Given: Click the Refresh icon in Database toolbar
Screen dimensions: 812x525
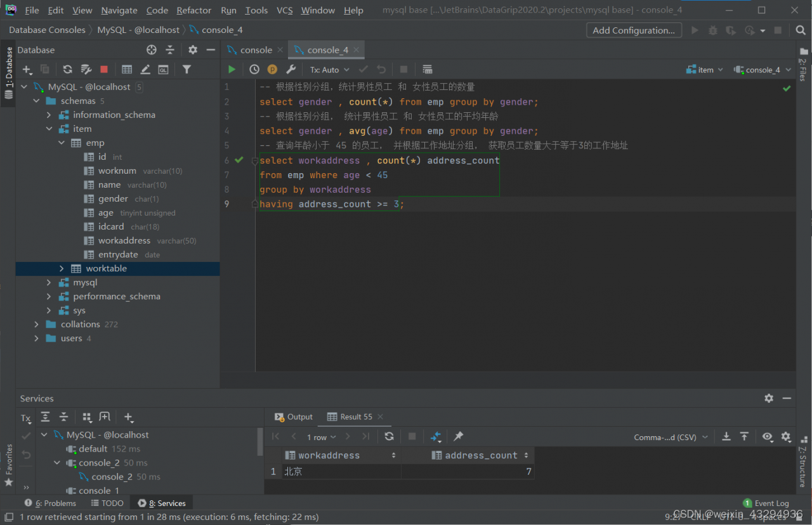Looking at the screenshot, I should coord(67,70).
